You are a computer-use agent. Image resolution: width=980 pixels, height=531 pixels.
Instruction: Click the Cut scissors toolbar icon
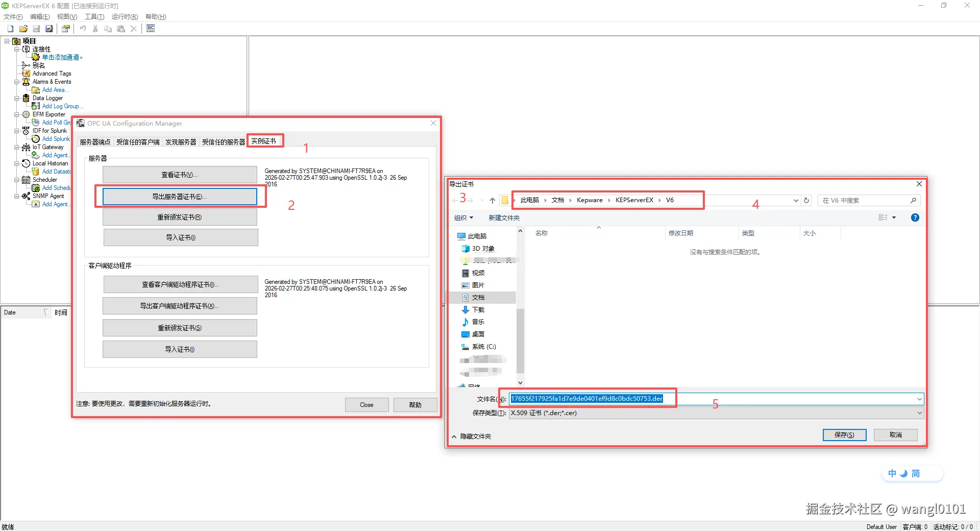(95, 29)
